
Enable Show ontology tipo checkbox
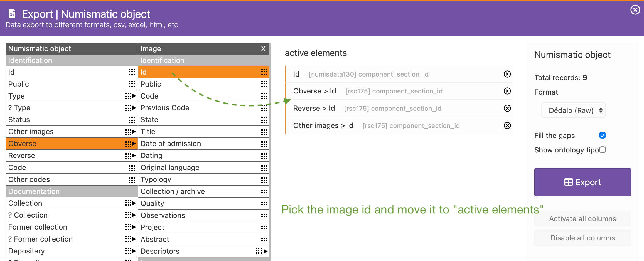click(x=602, y=150)
